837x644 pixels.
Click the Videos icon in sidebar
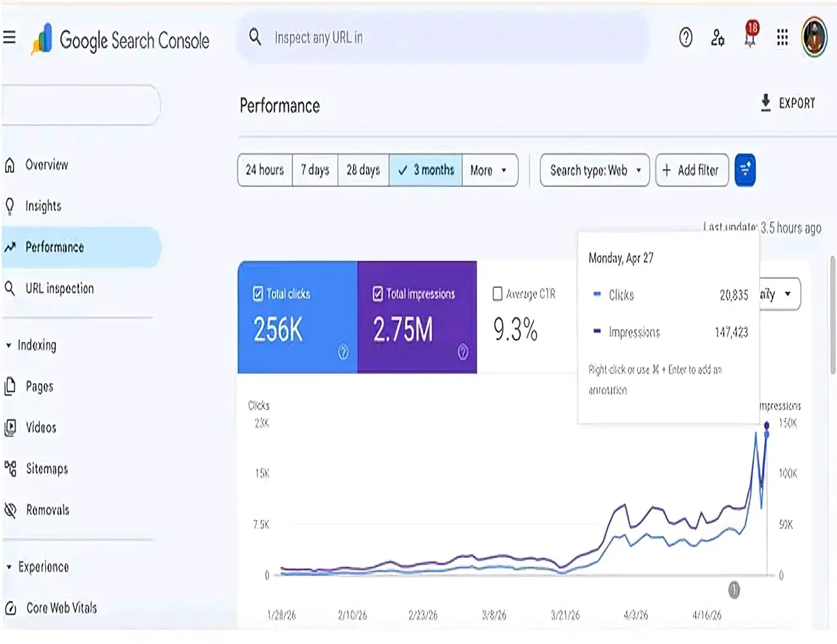10,428
